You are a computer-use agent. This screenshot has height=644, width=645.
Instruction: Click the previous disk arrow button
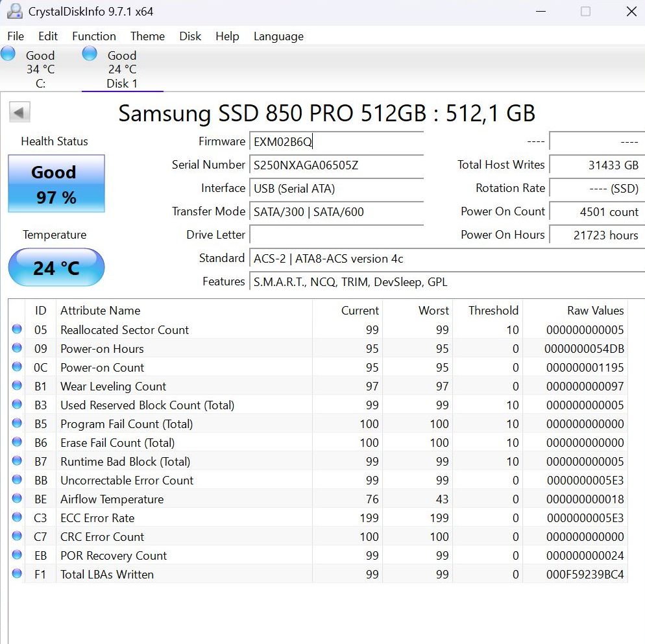19,112
